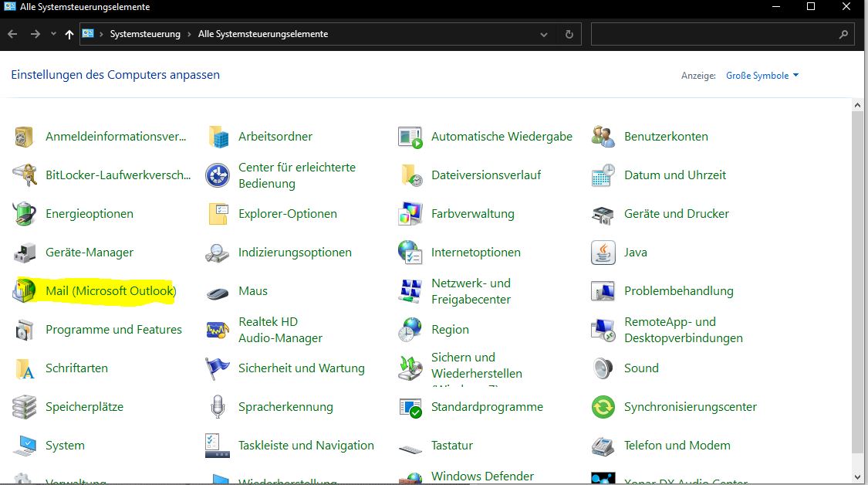This screenshot has width=868, height=485.
Task: Expand the Anzeige Große Symbole dropdown
Action: click(762, 76)
